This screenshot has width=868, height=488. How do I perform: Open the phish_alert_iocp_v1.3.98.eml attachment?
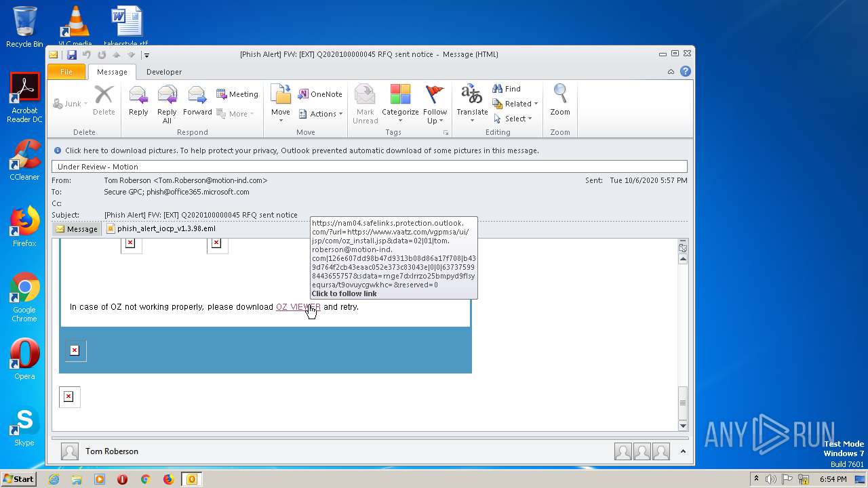tap(161, 229)
